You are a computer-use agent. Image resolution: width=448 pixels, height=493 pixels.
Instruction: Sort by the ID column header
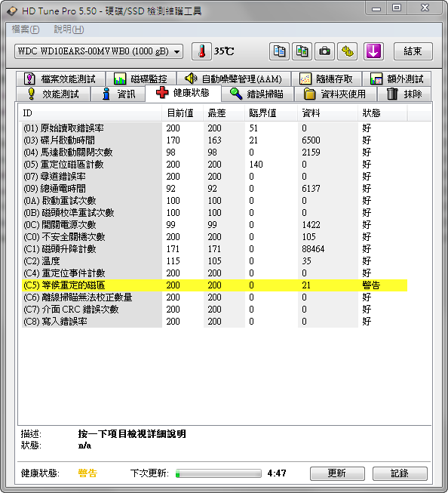[91, 113]
